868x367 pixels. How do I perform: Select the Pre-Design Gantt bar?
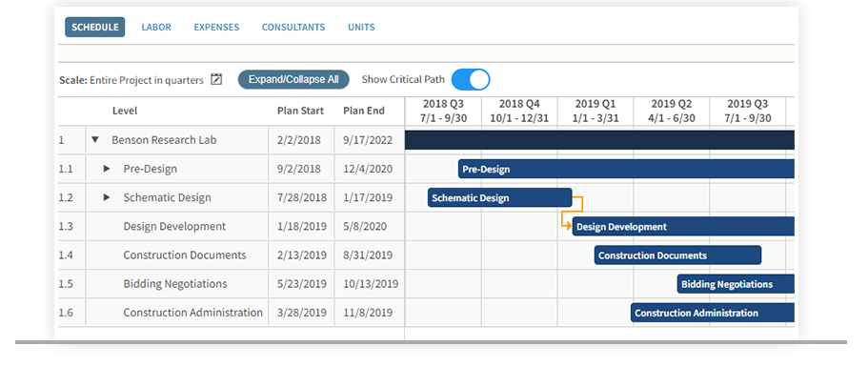pyautogui.click(x=626, y=169)
